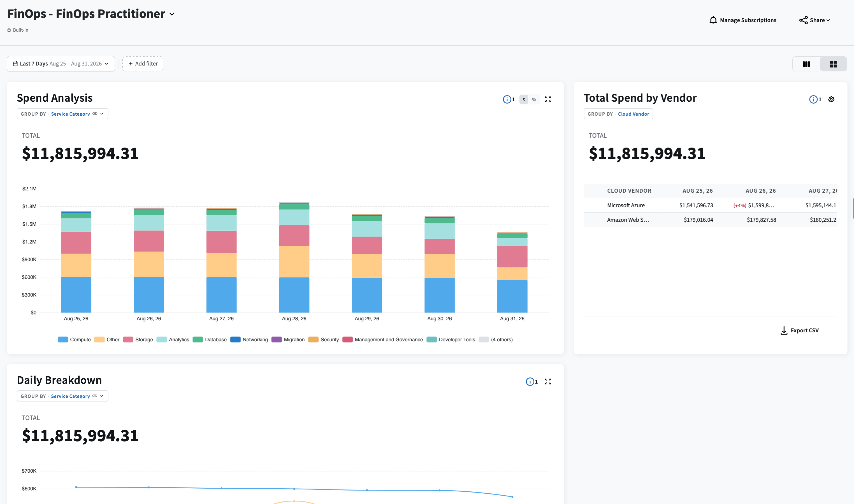This screenshot has width=854, height=504.
Task: Click the Share network icon
Action: [x=803, y=20]
